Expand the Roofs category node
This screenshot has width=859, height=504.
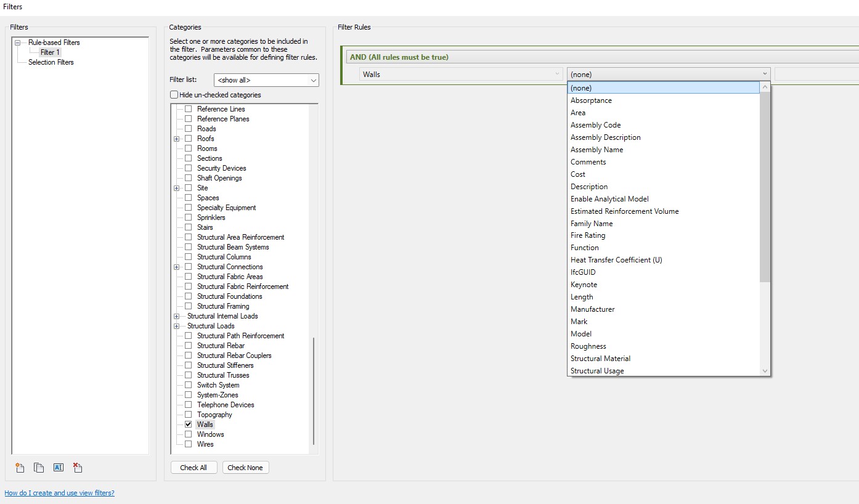177,138
